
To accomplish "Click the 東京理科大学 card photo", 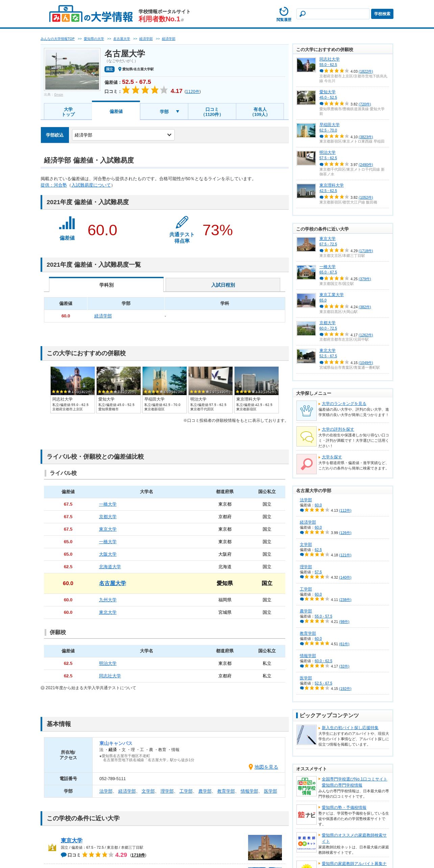I will click(x=257, y=381).
